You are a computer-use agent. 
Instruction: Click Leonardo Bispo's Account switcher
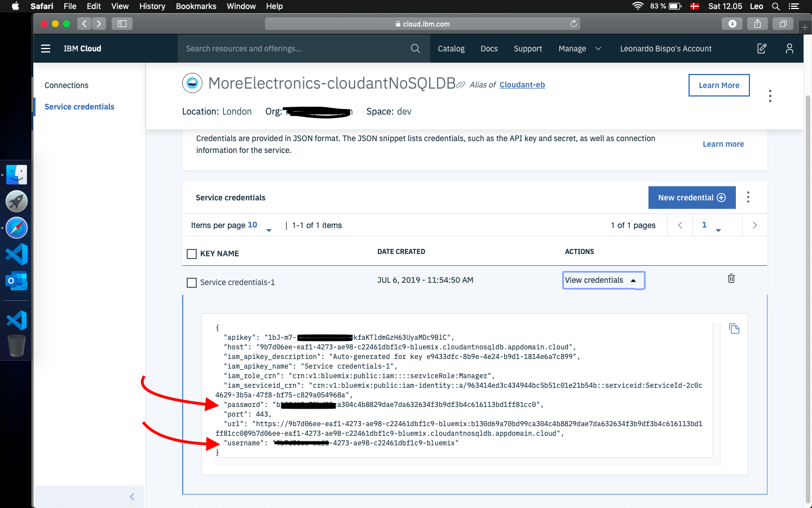[666, 49]
